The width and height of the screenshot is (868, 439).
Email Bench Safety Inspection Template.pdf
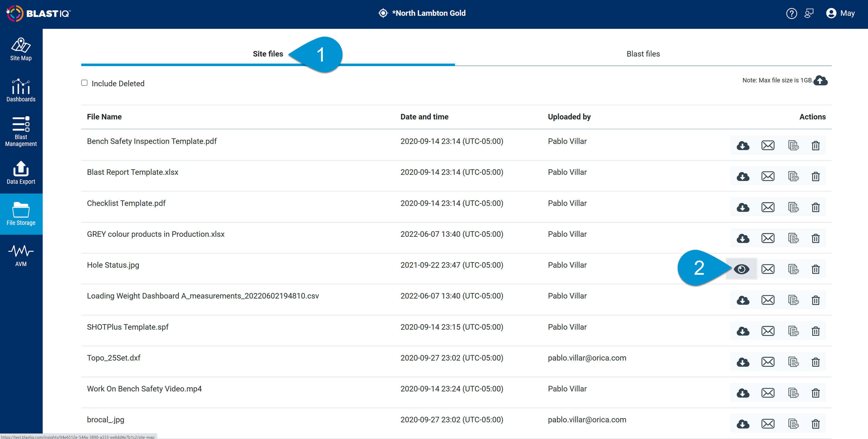(768, 146)
